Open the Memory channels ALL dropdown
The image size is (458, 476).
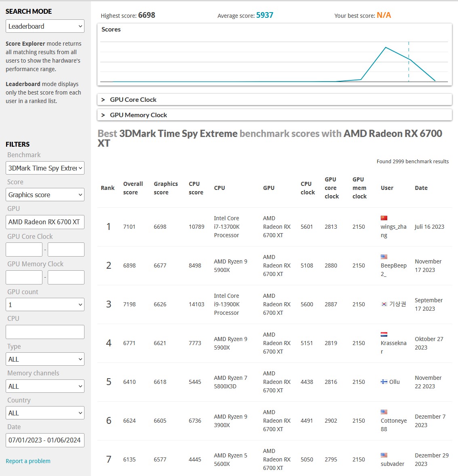(x=45, y=386)
